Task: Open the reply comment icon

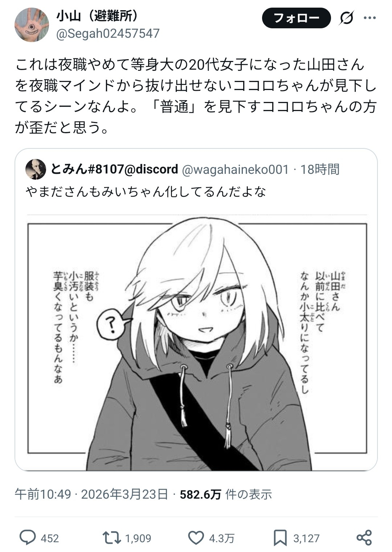Action: 27,538
